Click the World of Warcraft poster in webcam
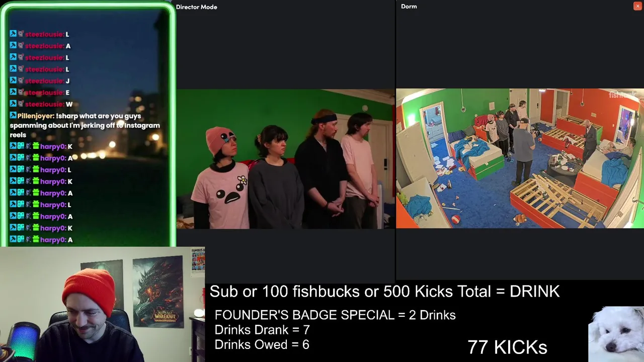Screen dimensions: 644x362 point(158,292)
